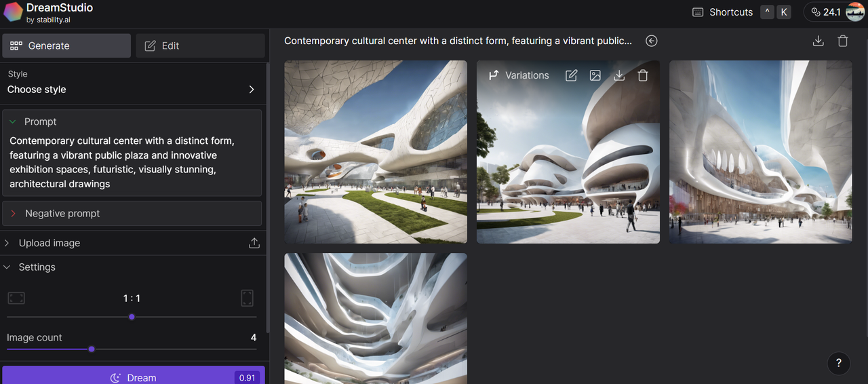
Task: Click the Dream generate button
Action: 134,377
